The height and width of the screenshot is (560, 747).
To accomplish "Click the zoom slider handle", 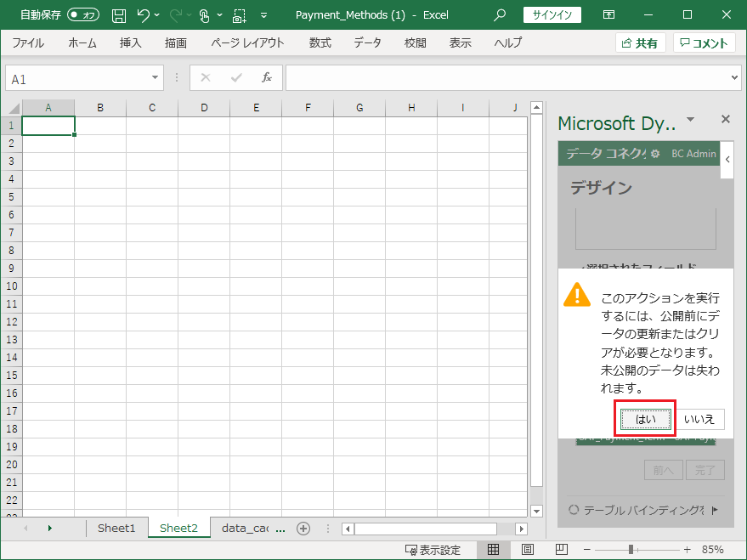I will tap(631, 550).
